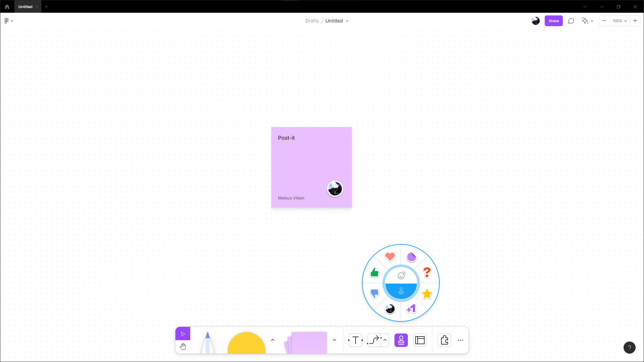
Task: Open the Drafts folder menu item
Action: [x=312, y=21]
